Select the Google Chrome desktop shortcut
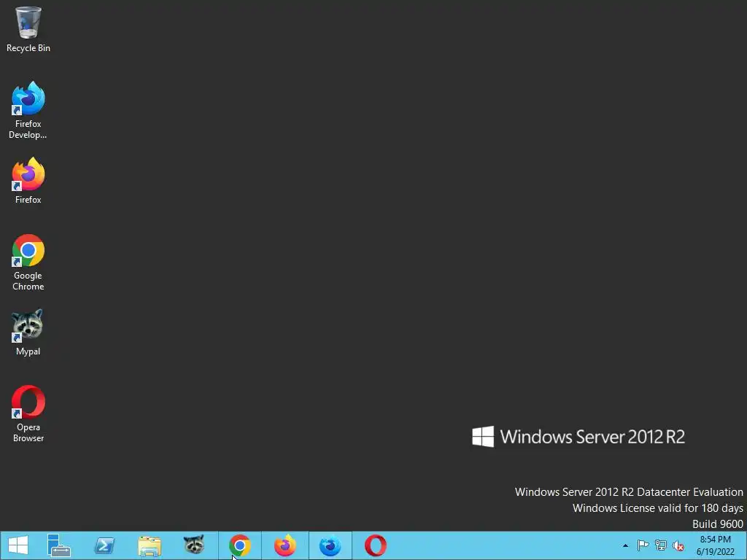 [28, 262]
